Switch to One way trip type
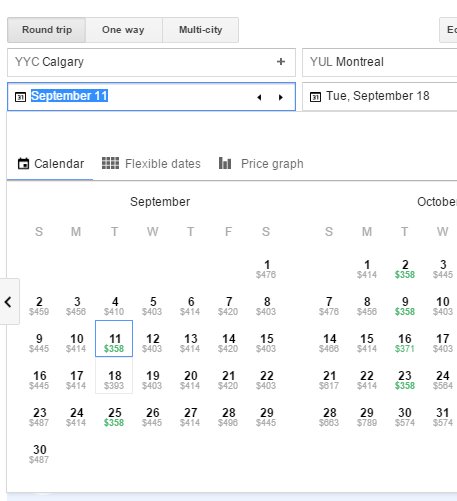 coord(124,30)
